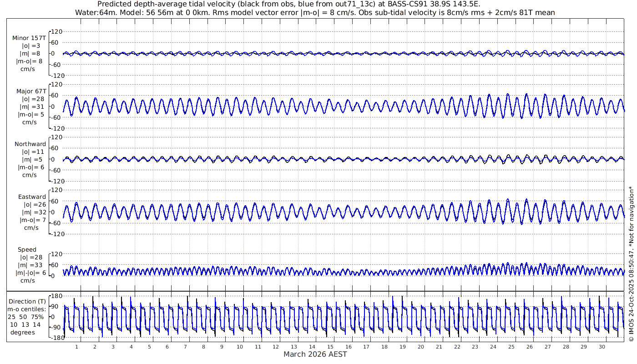This screenshot has width=637, height=364.
Task: Click day 30 on the date axis
Action: 602,347
